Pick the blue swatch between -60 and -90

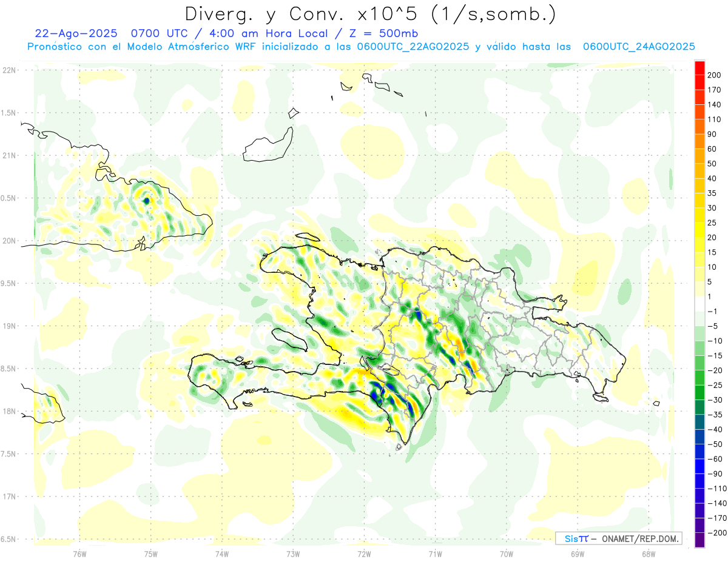(699, 466)
